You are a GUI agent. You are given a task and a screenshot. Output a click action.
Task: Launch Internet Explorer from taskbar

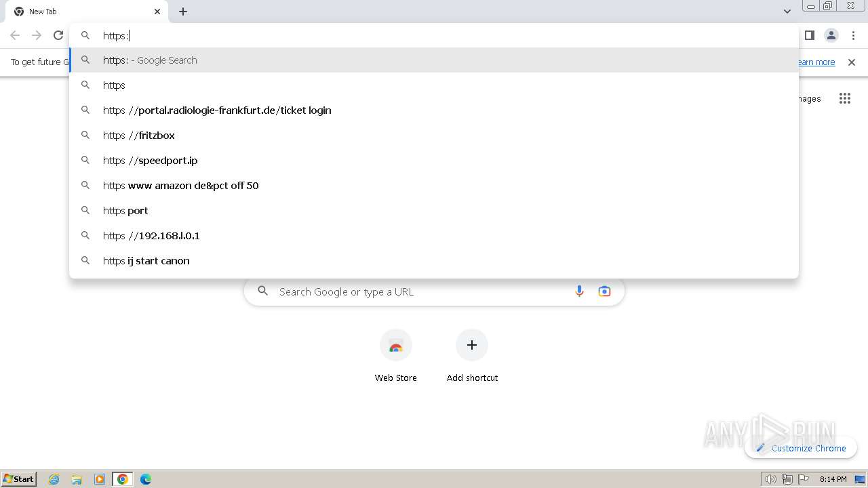click(x=54, y=479)
